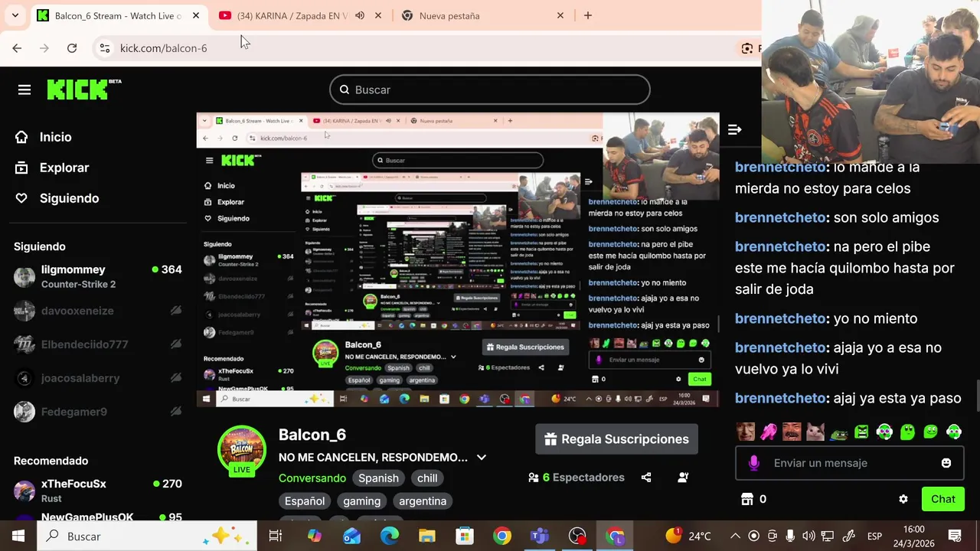This screenshot has height=551, width=980.
Task: Open the tab search dropdown
Action: 15,15
